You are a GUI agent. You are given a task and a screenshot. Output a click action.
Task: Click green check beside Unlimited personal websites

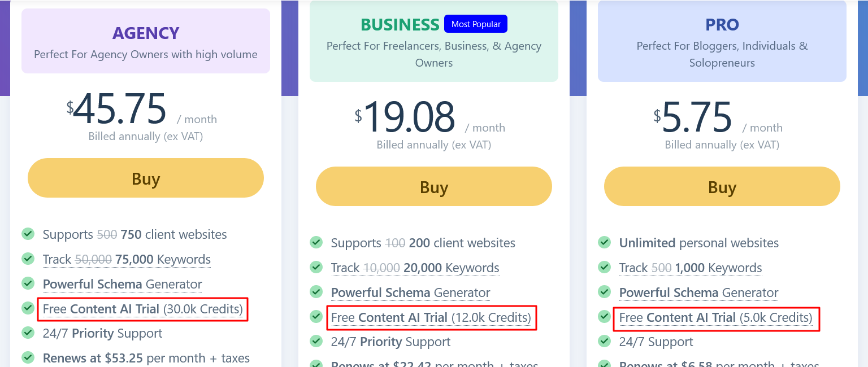(604, 242)
